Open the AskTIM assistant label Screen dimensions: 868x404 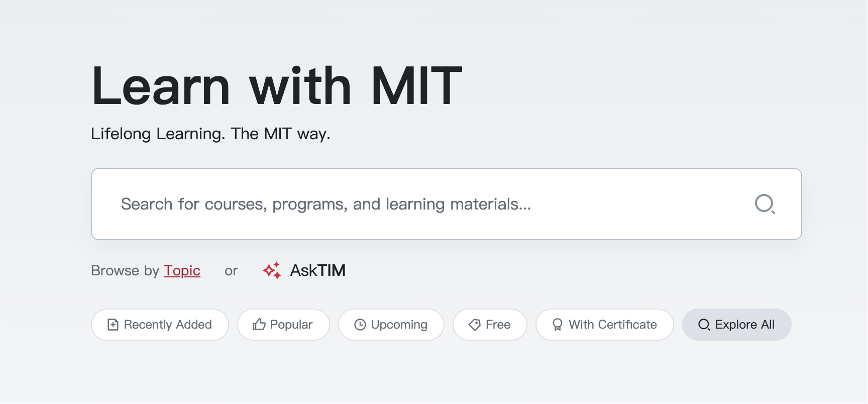pyautogui.click(x=317, y=270)
